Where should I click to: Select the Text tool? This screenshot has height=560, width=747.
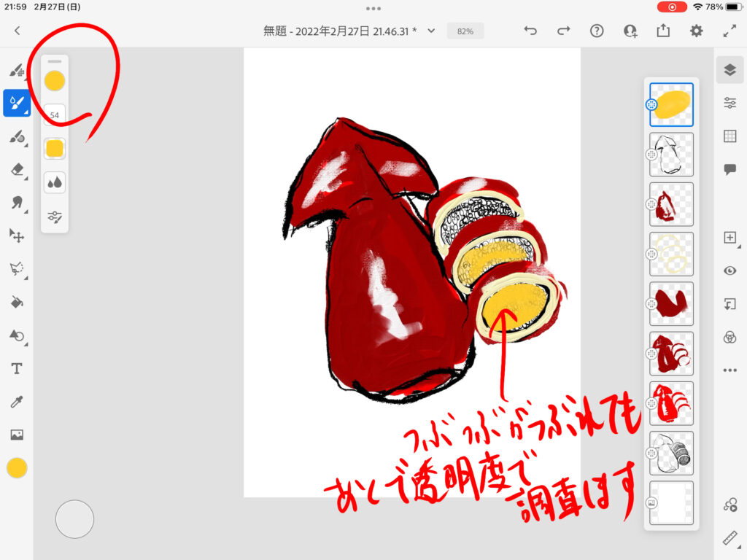(x=16, y=369)
